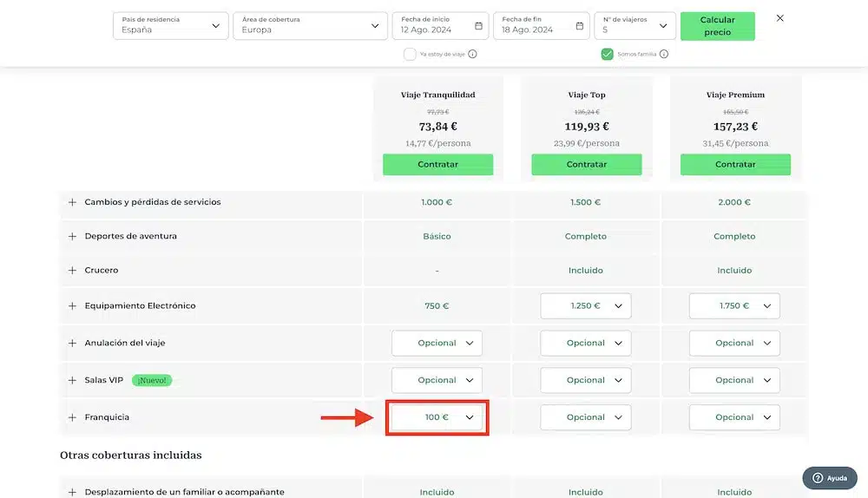
Task: Click the Otras coberturas incluidas heading
Action: [x=131, y=455]
